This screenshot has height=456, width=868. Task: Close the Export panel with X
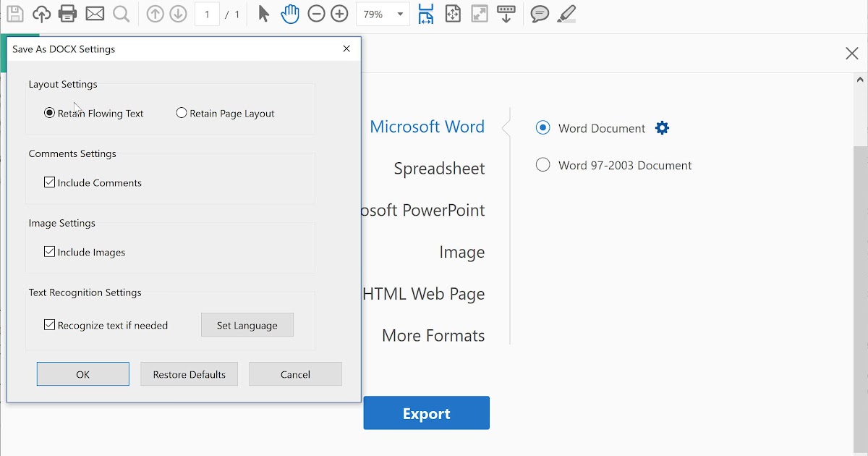pyautogui.click(x=852, y=53)
